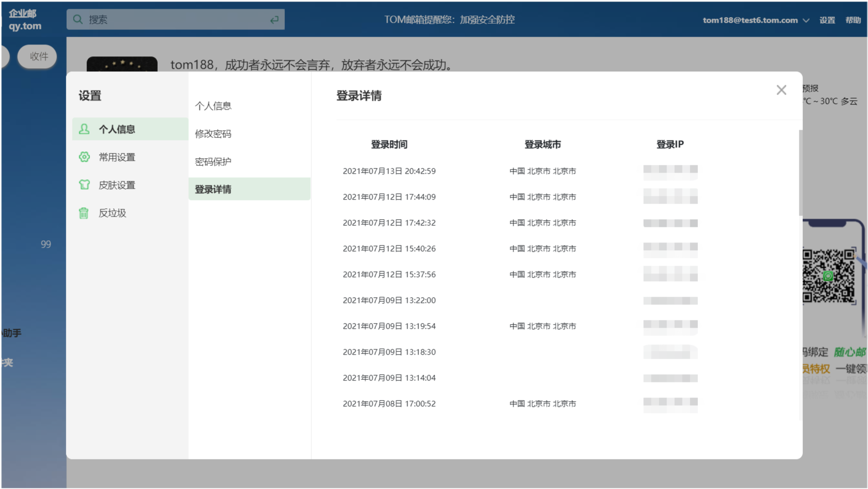Viewport: 868px width, 489px height.
Task: Click the trash icon next to 反垃圾
Action: point(84,212)
